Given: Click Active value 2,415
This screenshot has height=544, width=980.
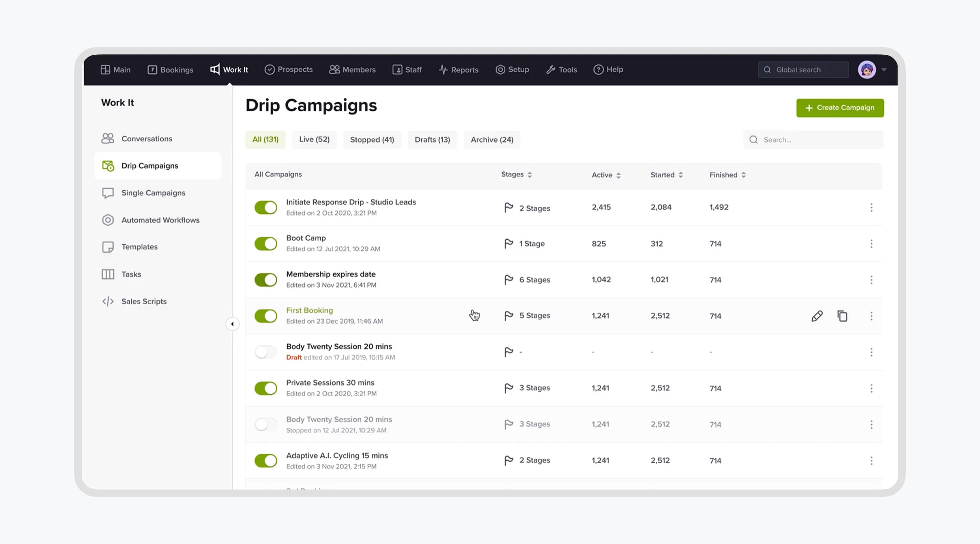Looking at the screenshot, I should (x=601, y=207).
